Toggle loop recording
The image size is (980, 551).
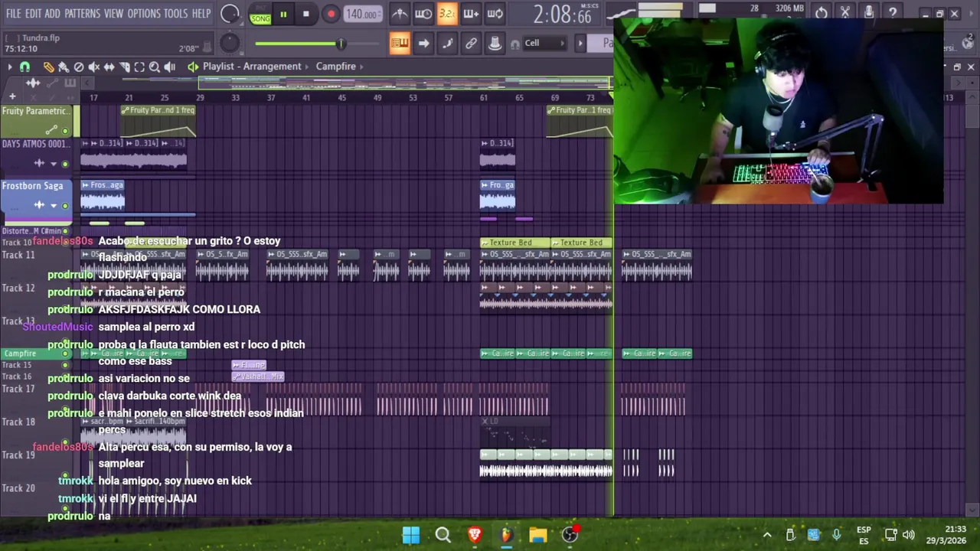[x=495, y=13]
